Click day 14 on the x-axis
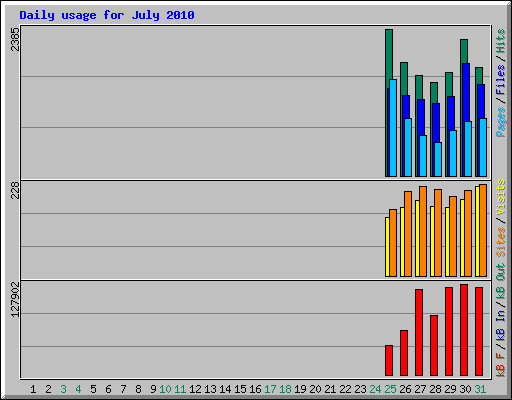512x400 pixels. [x=225, y=389]
